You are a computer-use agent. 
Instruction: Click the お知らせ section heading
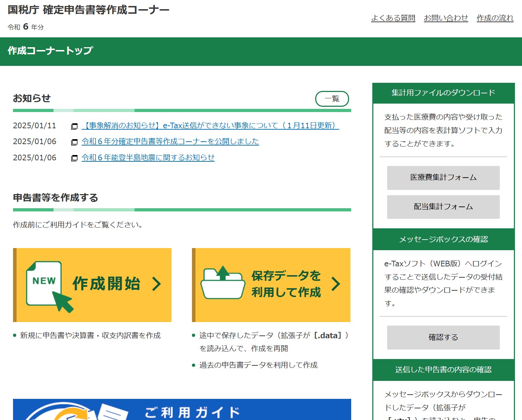pyautogui.click(x=32, y=98)
